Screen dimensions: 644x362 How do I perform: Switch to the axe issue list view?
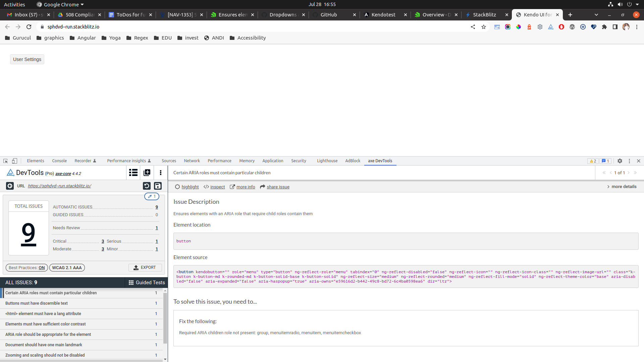point(133,173)
